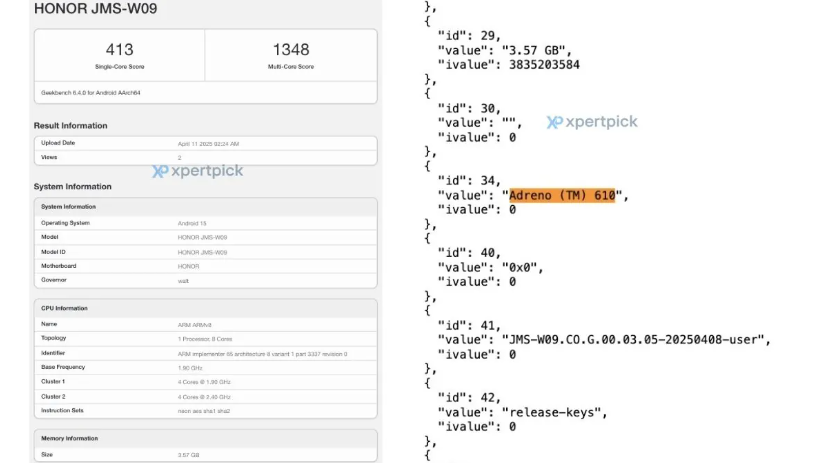Image resolution: width=817 pixels, height=463 pixels.
Task: Select the 1348 multi-core score
Action: point(290,49)
